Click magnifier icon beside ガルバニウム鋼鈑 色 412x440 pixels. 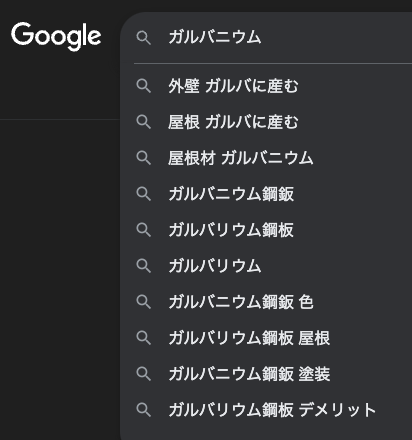144,302
